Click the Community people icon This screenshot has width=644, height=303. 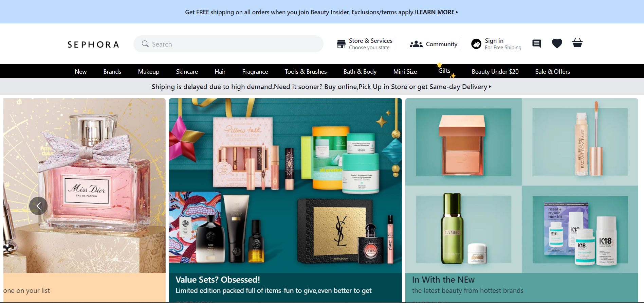(416, 44)
